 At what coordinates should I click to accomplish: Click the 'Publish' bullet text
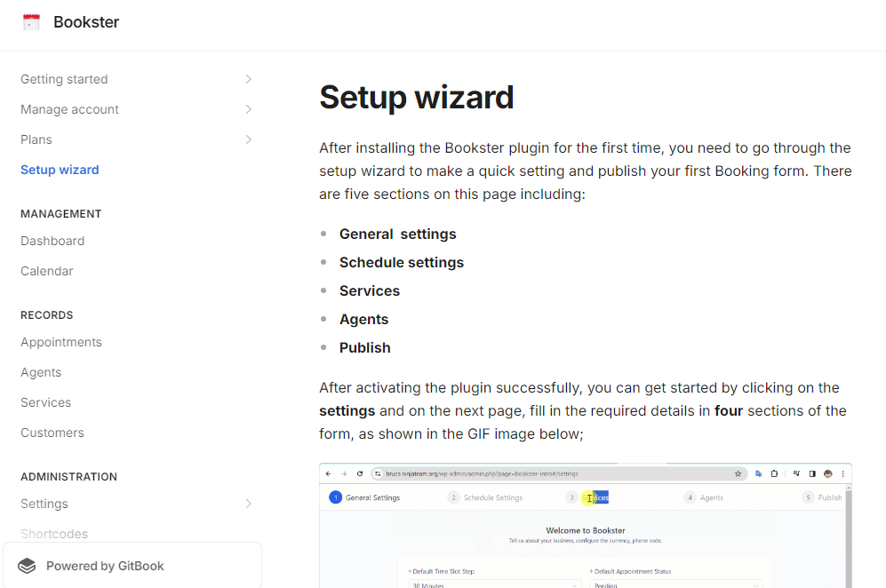[365, 347]
